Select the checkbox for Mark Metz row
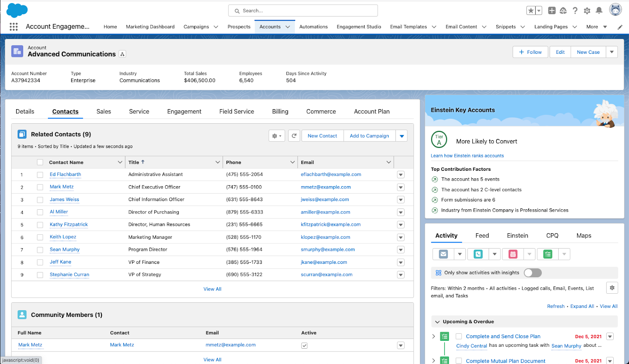Screen dimensions: 629x364 [40, 187]
